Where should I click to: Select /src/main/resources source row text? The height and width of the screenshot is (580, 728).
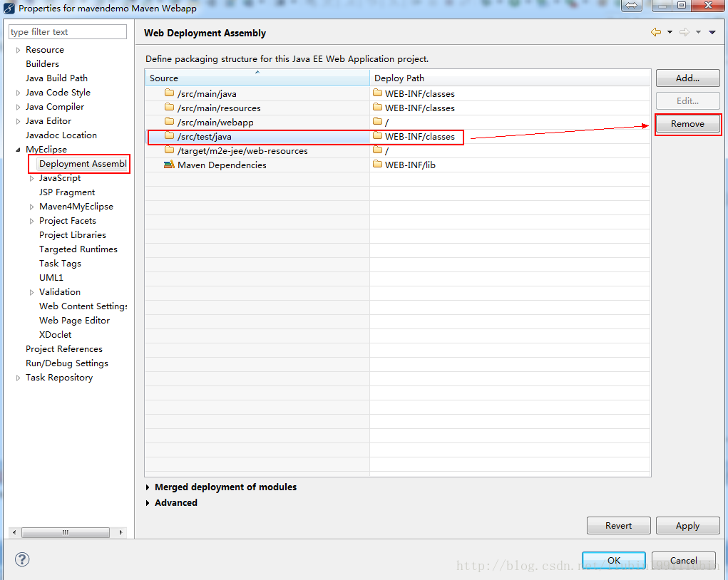[219, 108]
